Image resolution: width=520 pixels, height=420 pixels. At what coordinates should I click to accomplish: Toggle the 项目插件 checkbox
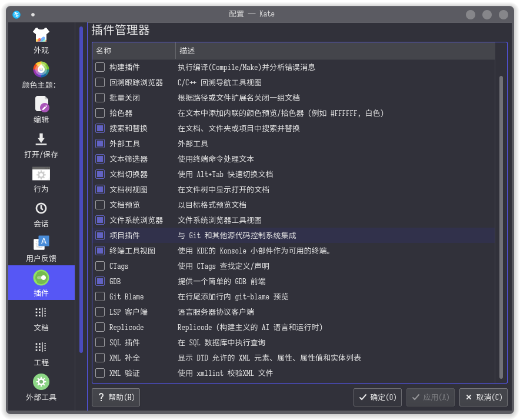(x=100, y=235)
